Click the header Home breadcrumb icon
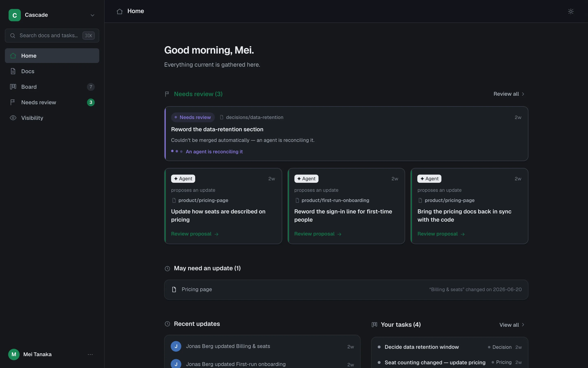 (120, 11)
